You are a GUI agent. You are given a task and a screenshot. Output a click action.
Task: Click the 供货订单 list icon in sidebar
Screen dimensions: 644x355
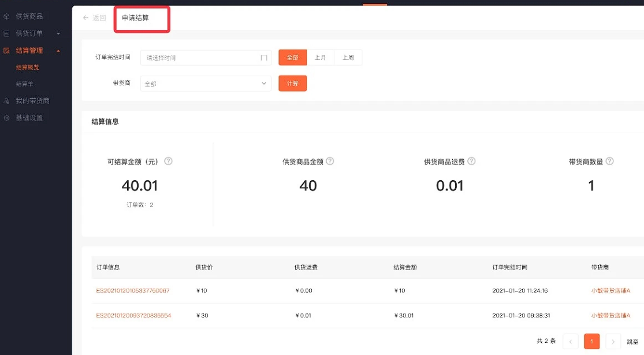[6, 33]
